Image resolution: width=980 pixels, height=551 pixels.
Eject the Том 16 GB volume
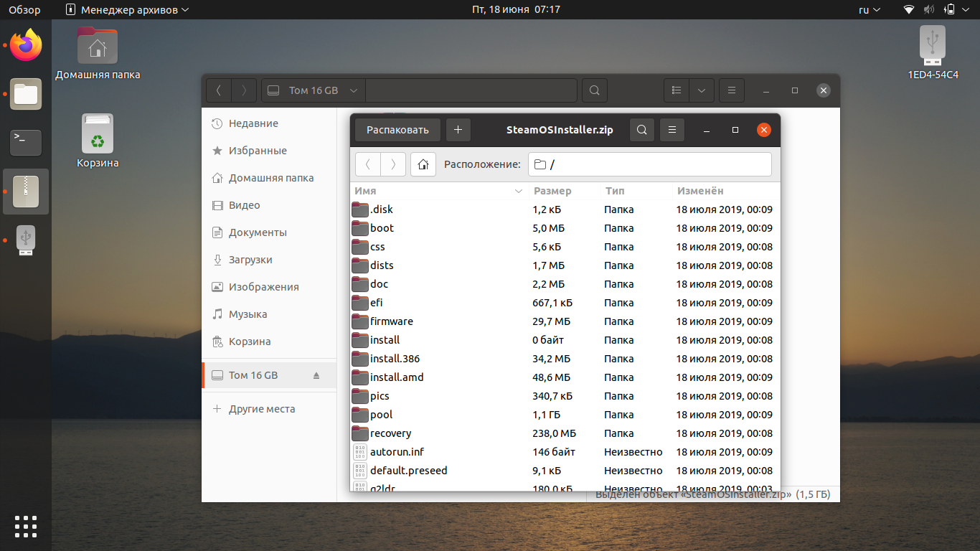(316, 375)
